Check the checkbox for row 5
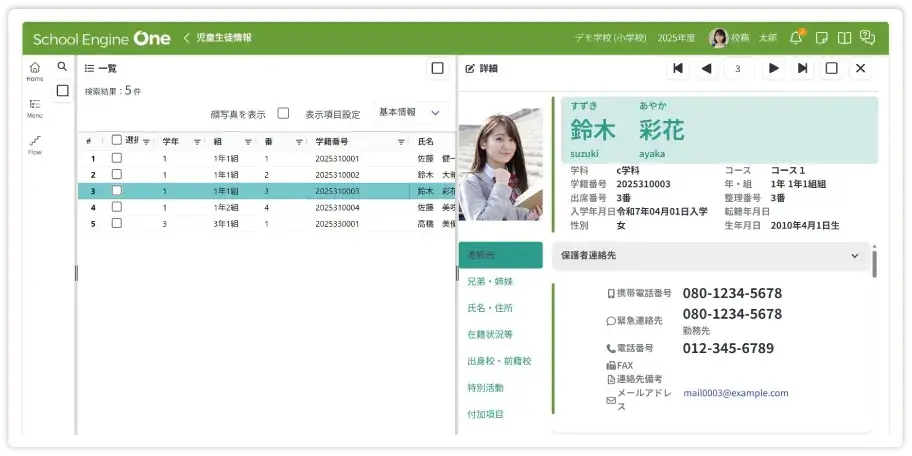Image resolution: width=912 pixels, height=456 pixels. coord(117,223)
